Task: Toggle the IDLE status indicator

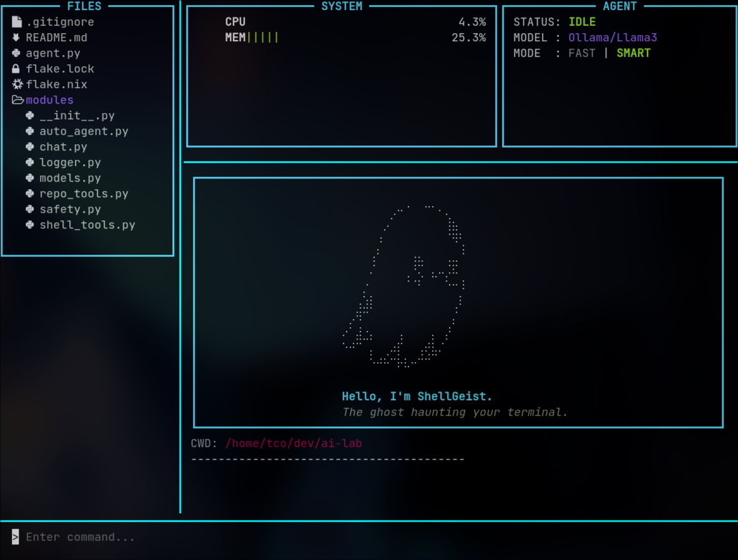Action: pyautogui.click(x=582, y=21)
